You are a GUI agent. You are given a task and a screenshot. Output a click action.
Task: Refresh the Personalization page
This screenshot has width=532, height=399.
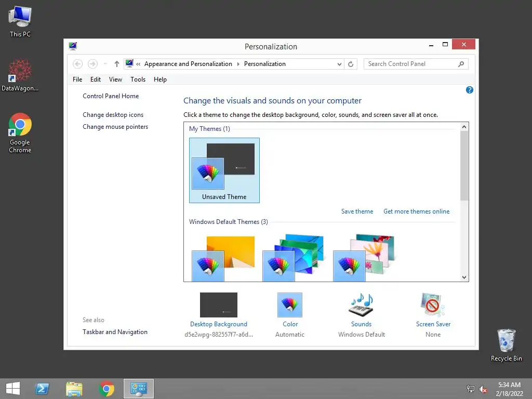click(x=351, y=64)
